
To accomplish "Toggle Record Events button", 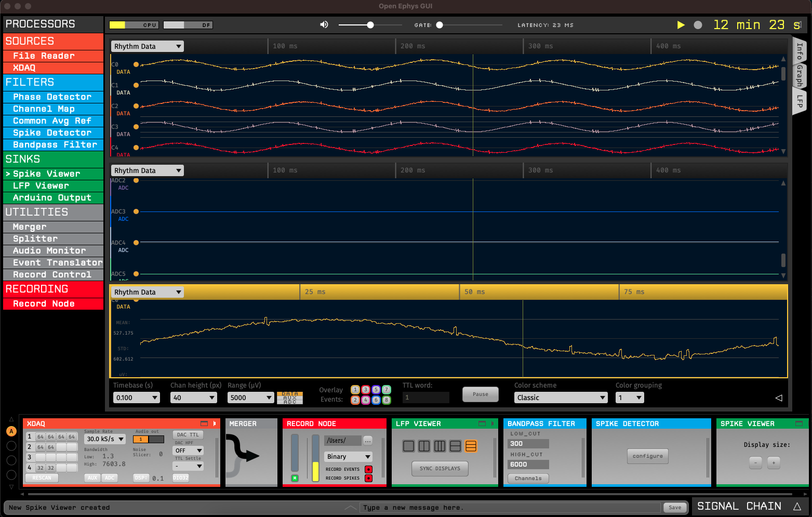I will 368,469.
